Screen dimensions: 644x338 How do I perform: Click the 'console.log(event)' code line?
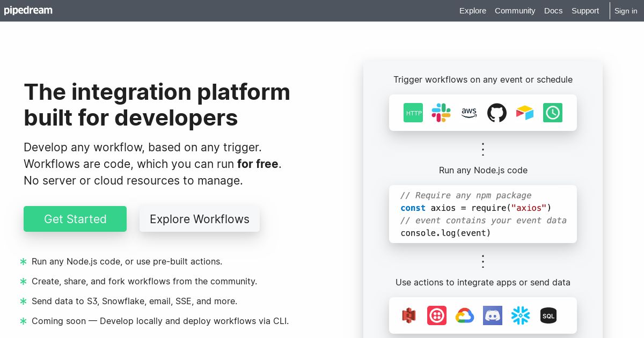point(445,233)
